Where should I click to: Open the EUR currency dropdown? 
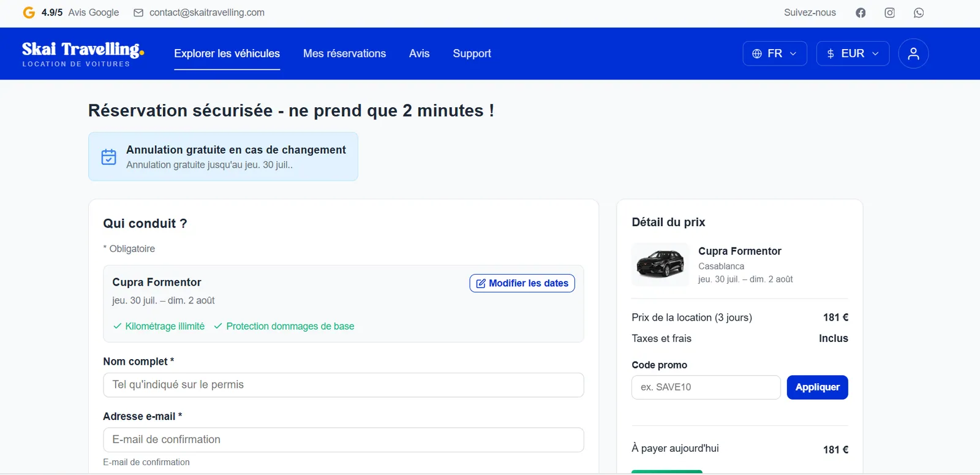pos(853,53)
